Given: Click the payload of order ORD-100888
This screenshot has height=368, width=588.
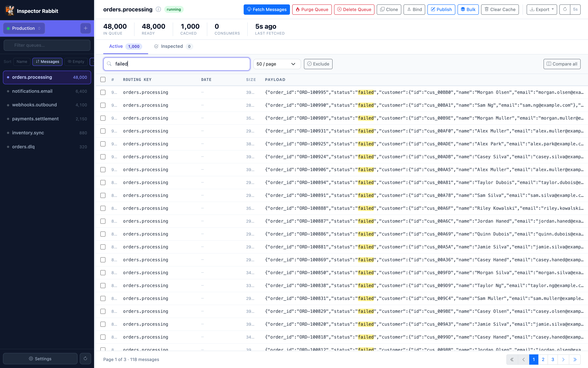Looking at the screenshot, I should click(424, 208).
